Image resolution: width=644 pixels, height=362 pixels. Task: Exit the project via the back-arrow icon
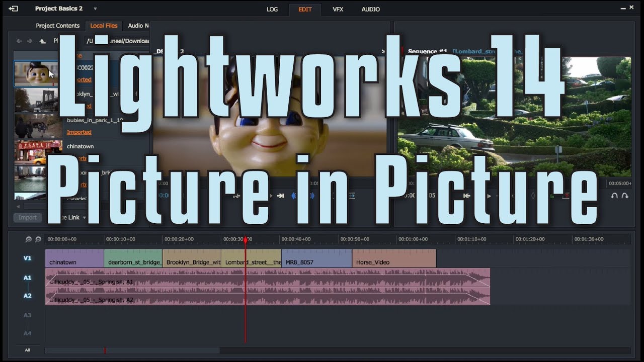[x=13, y=9]
